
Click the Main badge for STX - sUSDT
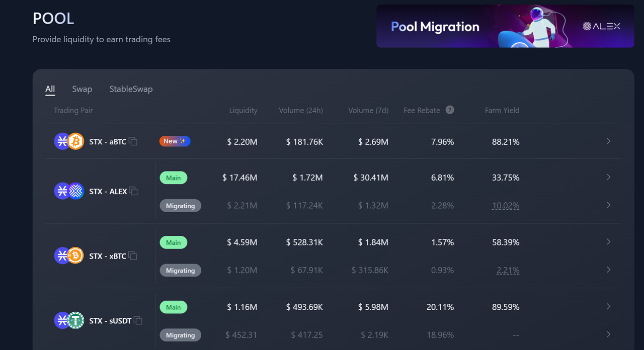tap(173, 307)
